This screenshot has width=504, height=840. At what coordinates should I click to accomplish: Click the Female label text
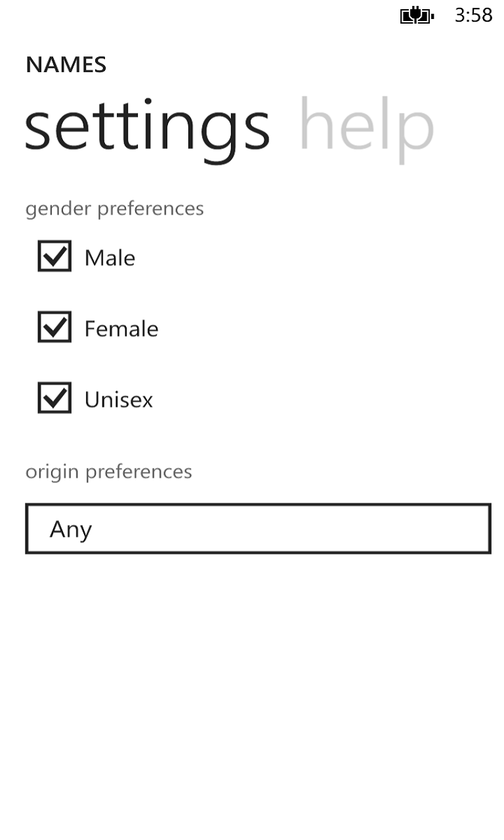tap(121, 329)
